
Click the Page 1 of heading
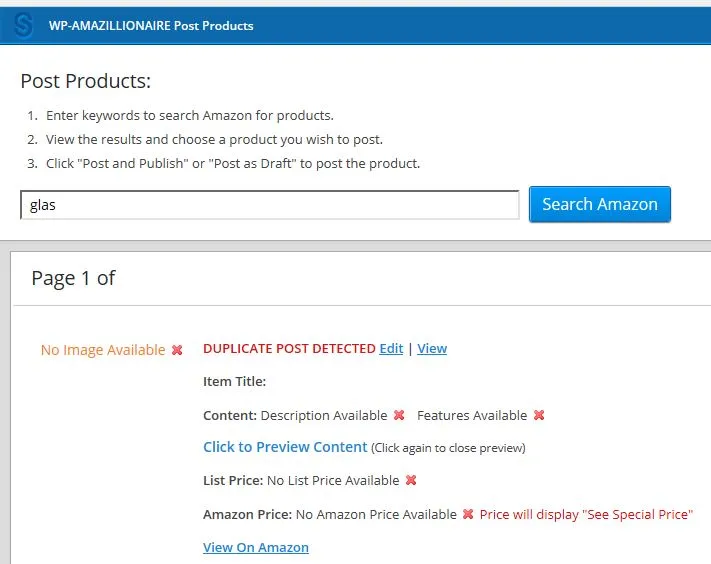(73, 278)
